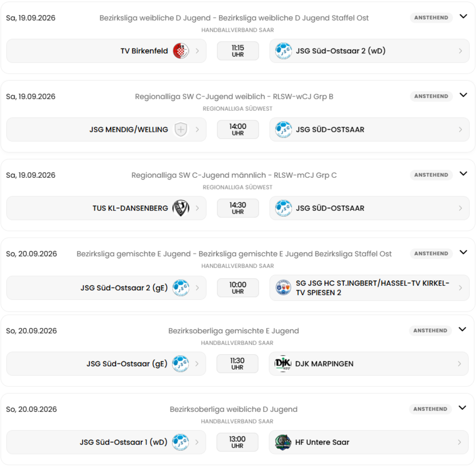Expand the RLSW-mCJ Grp C match entry
Screen dimensions: 476x476
pyautogui.click(x=463, y=174)
